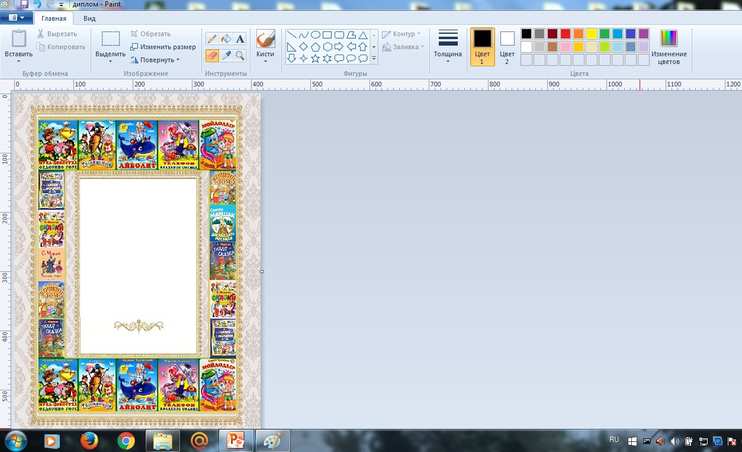
Task: Select the Text tool (A)
Action: pyautogui.click(x=240, y=39)
